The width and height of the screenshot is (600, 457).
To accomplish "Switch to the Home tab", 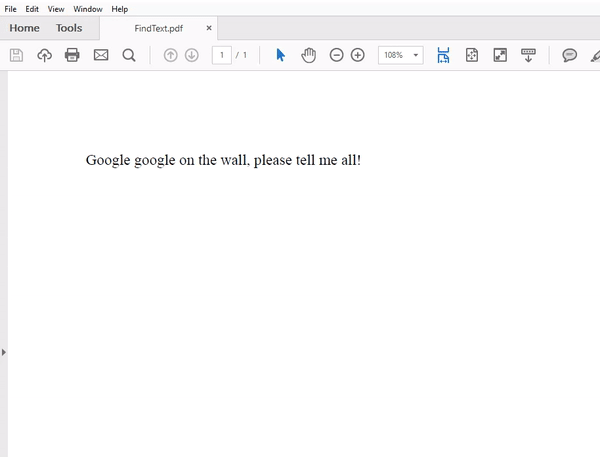I will pyautogui.click(x=24, y=28).
